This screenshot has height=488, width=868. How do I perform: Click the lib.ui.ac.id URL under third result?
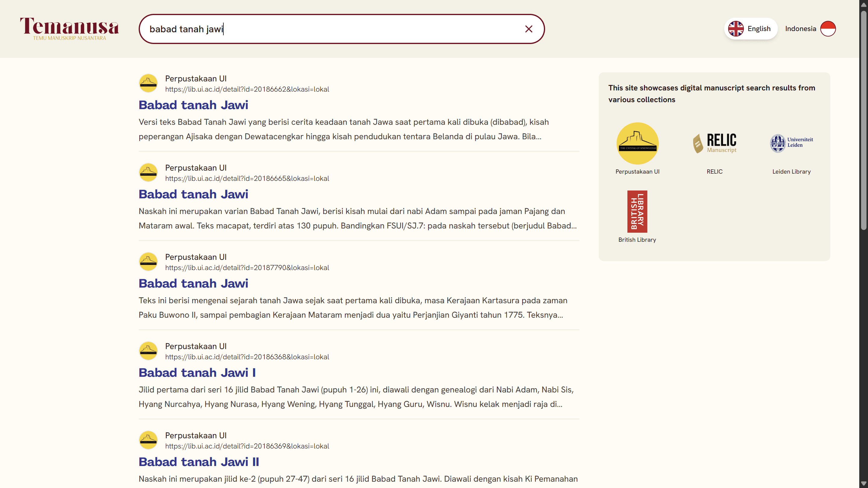[247, 267]
